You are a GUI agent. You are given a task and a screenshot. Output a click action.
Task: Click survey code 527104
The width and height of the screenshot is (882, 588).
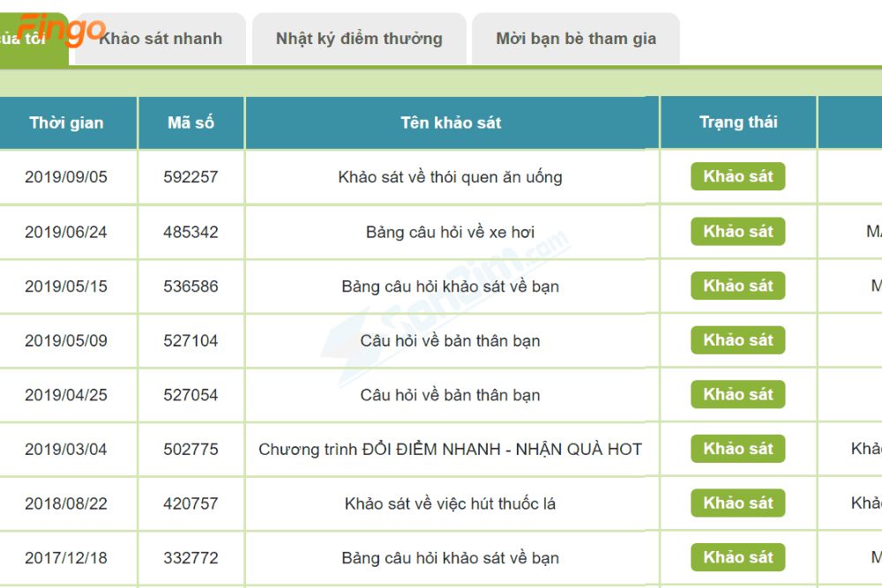[191, 340]
